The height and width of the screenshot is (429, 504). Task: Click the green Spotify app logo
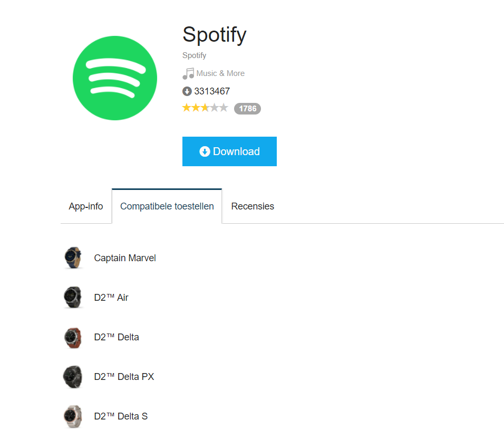click(x=115, y=78)
